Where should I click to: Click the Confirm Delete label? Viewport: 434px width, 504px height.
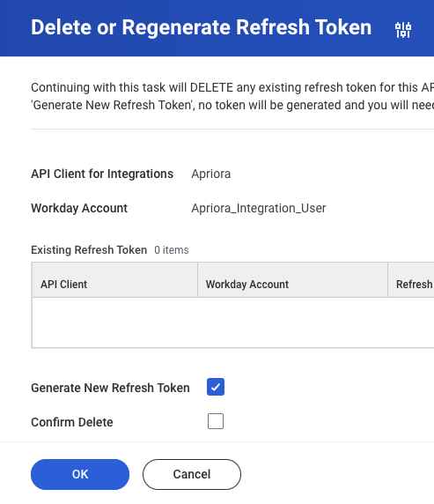click(x=72, y=422)
